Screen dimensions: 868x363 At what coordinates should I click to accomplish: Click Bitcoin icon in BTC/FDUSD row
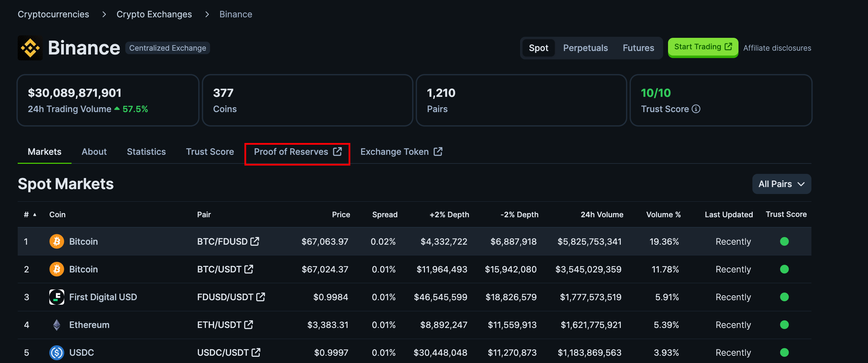click(57, 242)
